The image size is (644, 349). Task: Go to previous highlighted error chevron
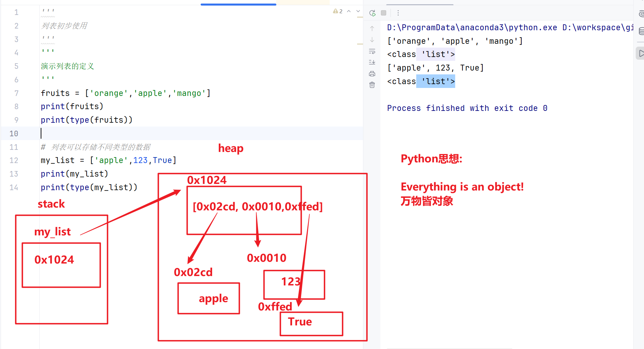tap(349, 11)
